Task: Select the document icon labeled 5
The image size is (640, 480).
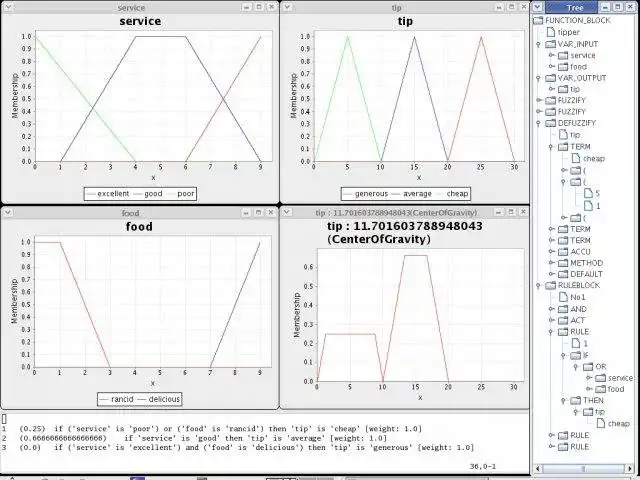Action: click(588, 193)
